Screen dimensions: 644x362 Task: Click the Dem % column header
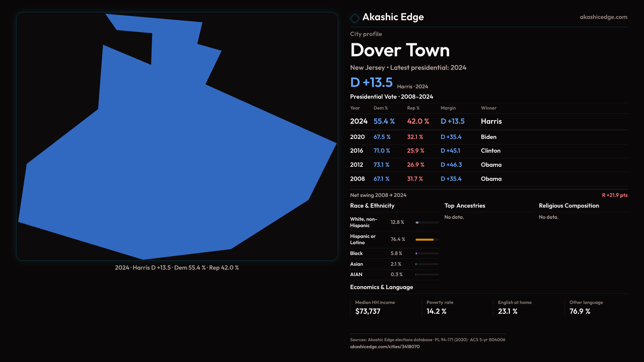point(380,108)
